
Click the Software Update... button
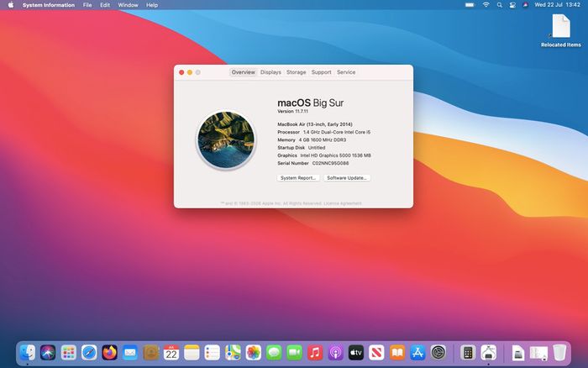click(x=346, y=178)
